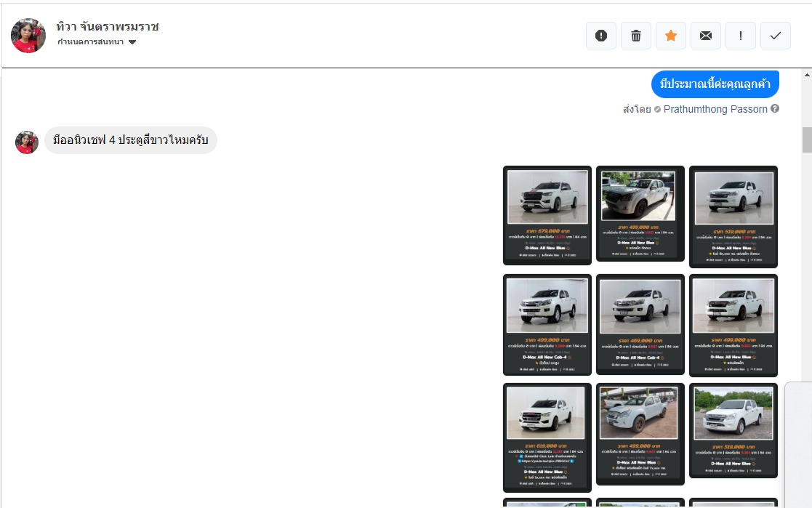
Task: Click the กำหนดการสนทนา label
Action: coord(90,42)
